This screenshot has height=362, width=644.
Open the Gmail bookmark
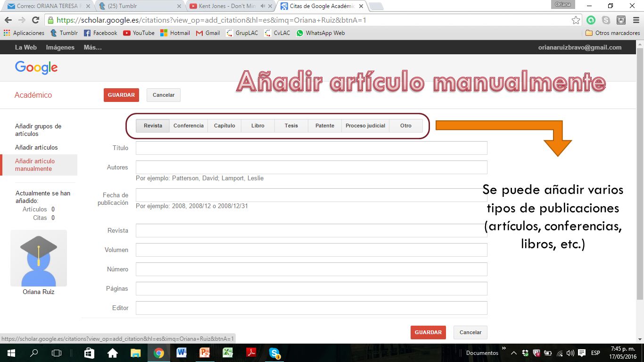coord(208,33)
